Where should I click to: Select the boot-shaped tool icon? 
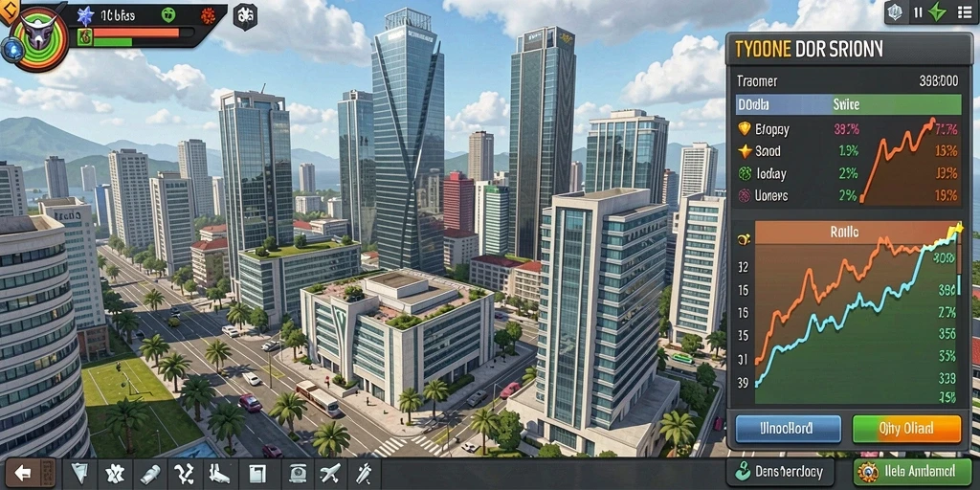point(219,473)
